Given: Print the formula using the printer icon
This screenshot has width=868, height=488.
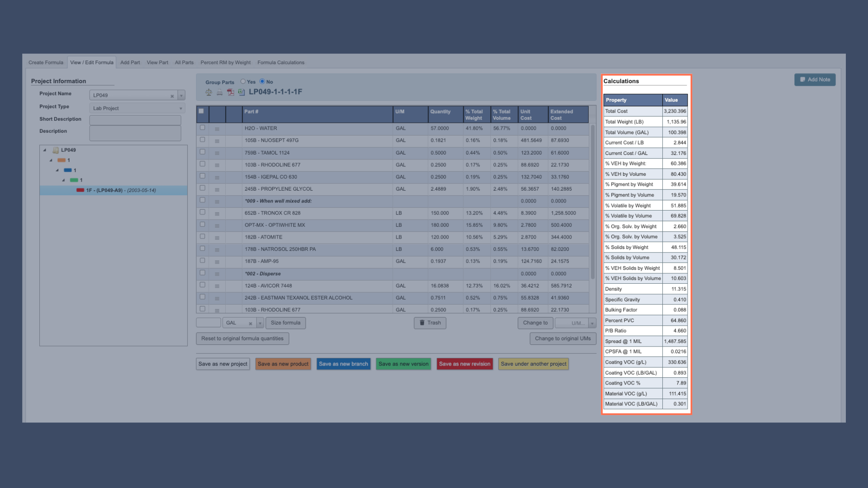Looking at the screenshot, I should click(x=219, y=92).
